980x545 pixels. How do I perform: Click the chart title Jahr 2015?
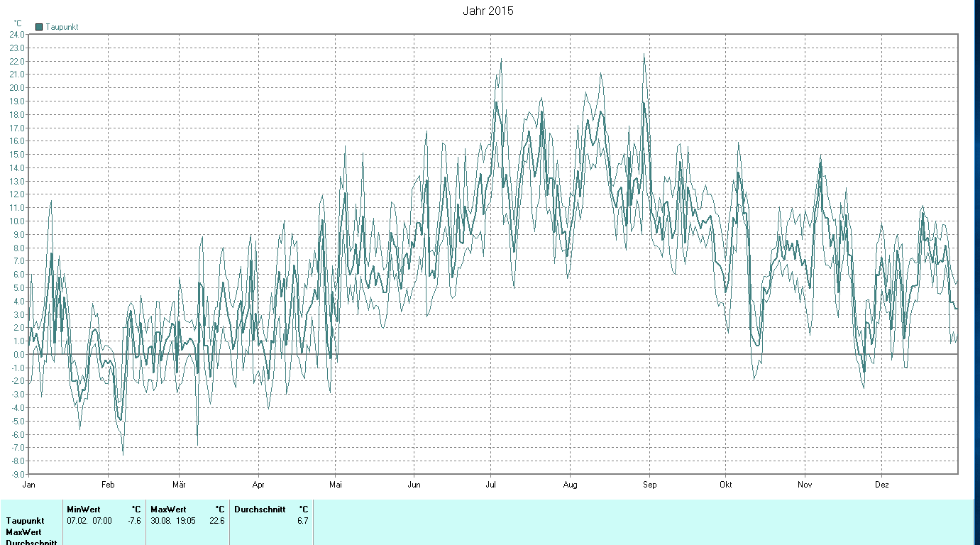coord(488,11)
